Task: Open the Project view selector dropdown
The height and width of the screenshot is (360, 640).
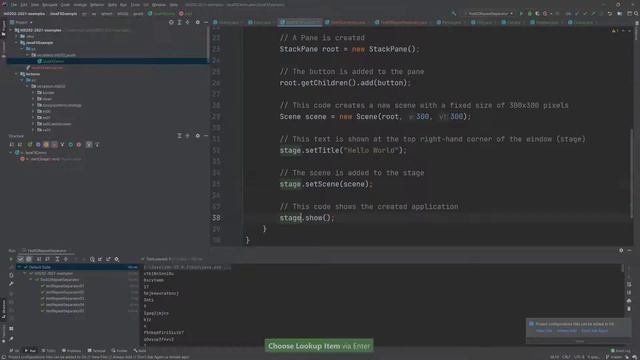Action: pos(21,22)
